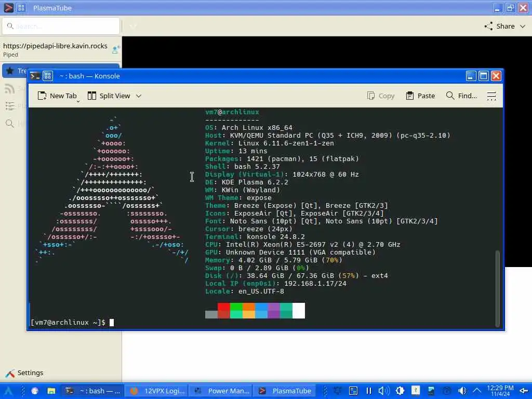Click the clock showing 12:29 PM
This screenshot has height=399, width=532.
(x=500, y=391)
